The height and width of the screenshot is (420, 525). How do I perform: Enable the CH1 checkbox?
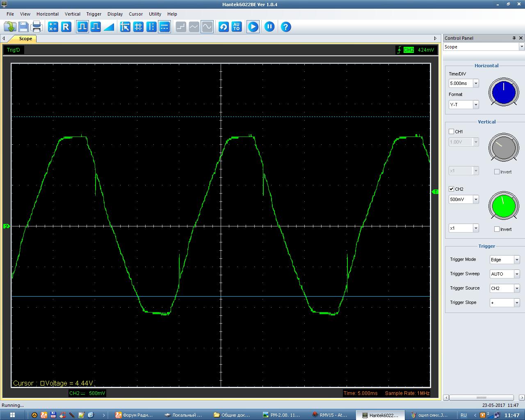tap(452, 132)
